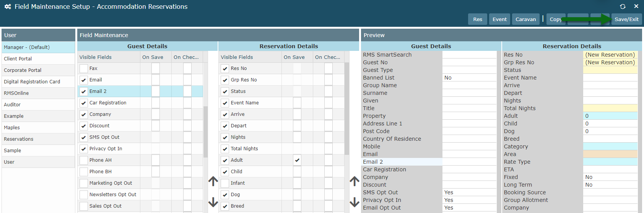Click Rate Type preview field
Viewport: 644px width, 213px height.
point(610,162)
